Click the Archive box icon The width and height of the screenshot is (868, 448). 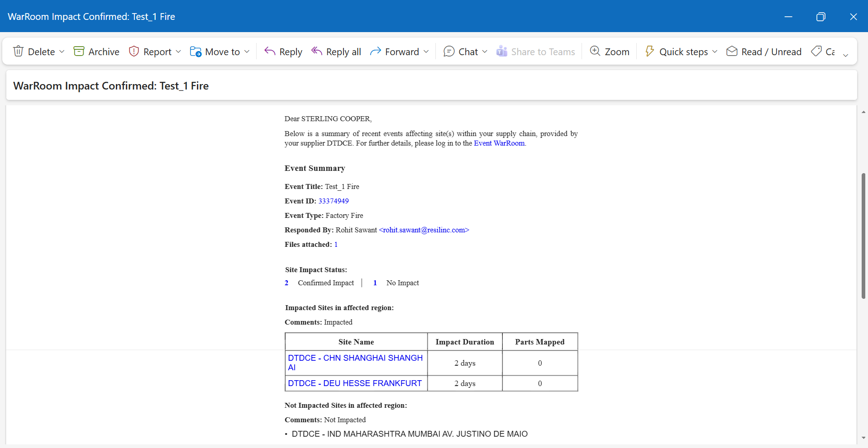coord(79,52)
